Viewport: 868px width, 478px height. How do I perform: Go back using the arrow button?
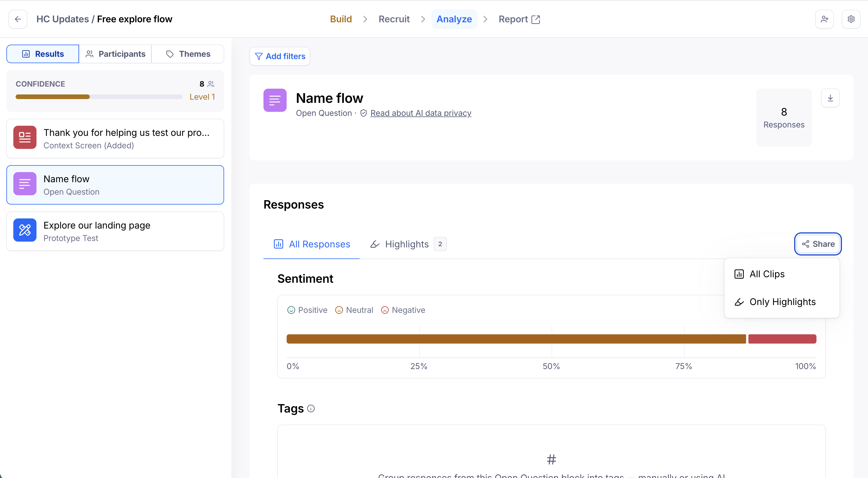click(18, 19)
